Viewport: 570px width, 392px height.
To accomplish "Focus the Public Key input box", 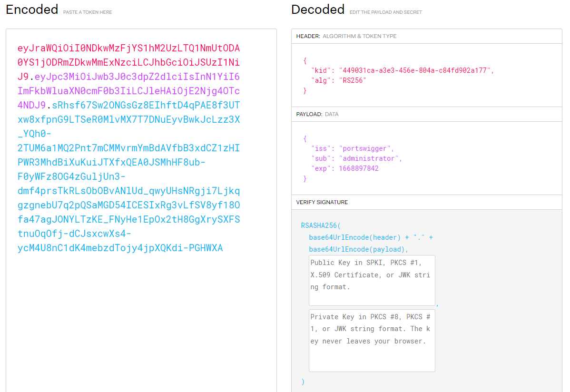I will pyautogui.click(x=372, y=280).
